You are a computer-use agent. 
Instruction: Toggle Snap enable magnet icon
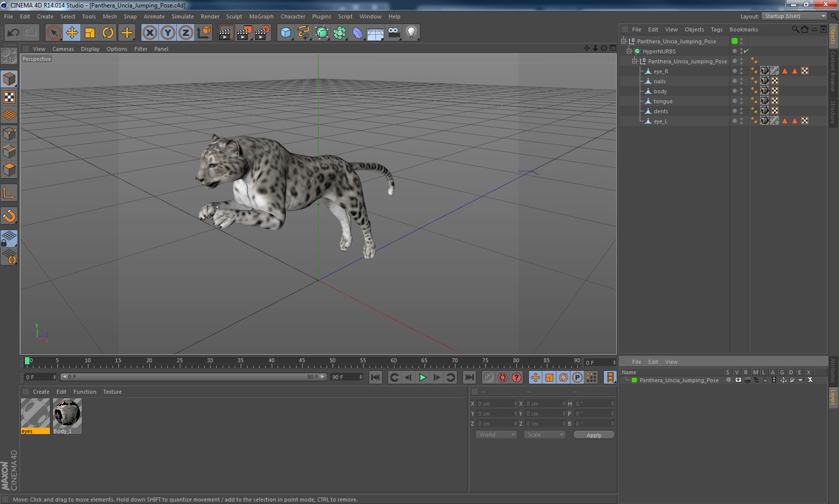click(x=9, y=216)
